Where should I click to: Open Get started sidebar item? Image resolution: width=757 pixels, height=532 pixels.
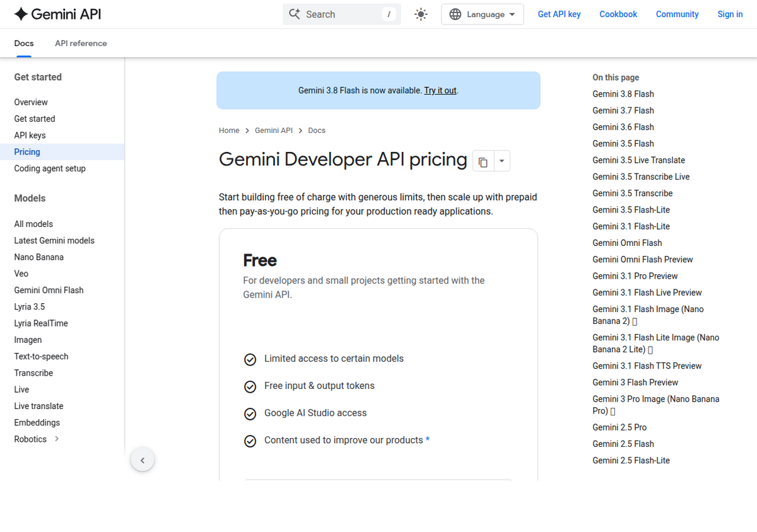tap(35, 119)
